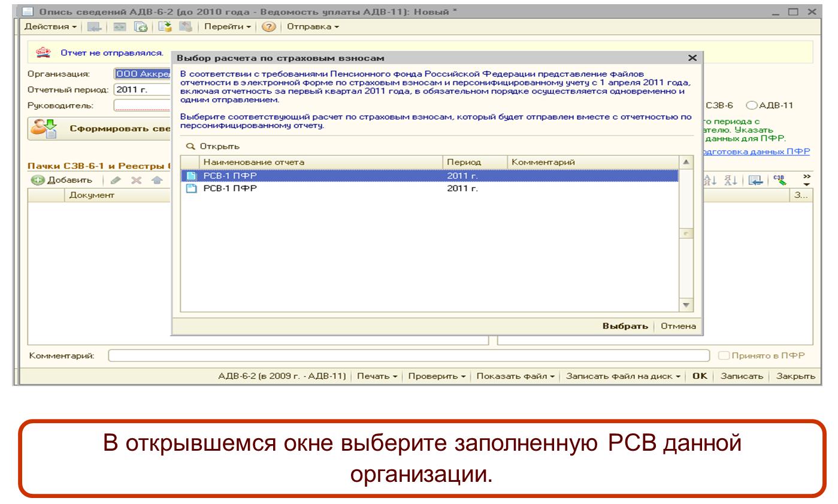The image size is (838, 504).
Task: Click the green plus Add icon
Action: tap(39, 180)
